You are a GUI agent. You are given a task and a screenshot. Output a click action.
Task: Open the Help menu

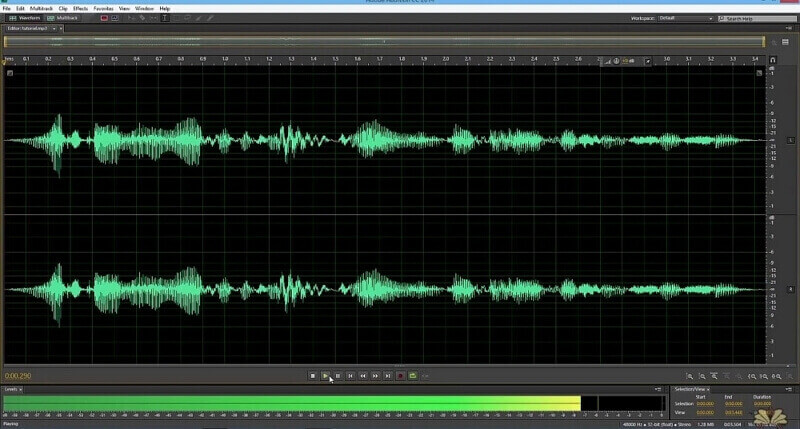click(165, 9)
